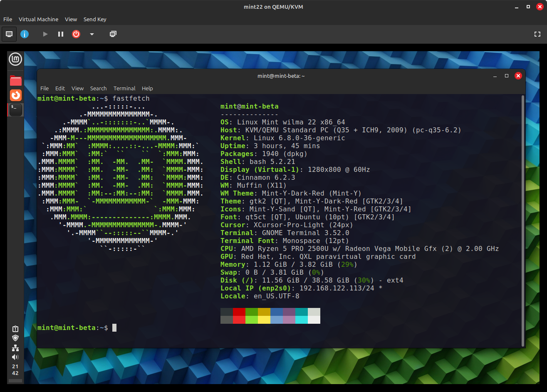Click the 'Shell: bash 5.2.21' line
Image resolution: width=547 pixels, height=392 pixels.
click(258, 162)
